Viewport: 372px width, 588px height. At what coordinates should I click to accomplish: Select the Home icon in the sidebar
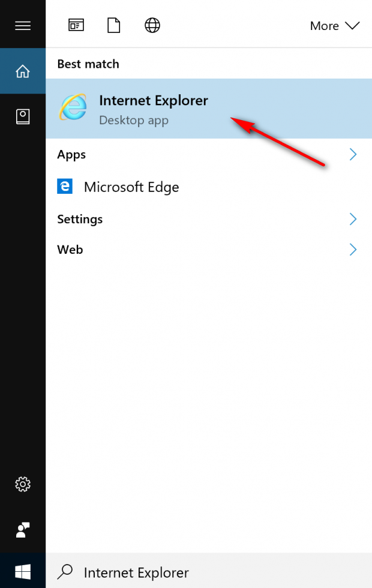23,71
